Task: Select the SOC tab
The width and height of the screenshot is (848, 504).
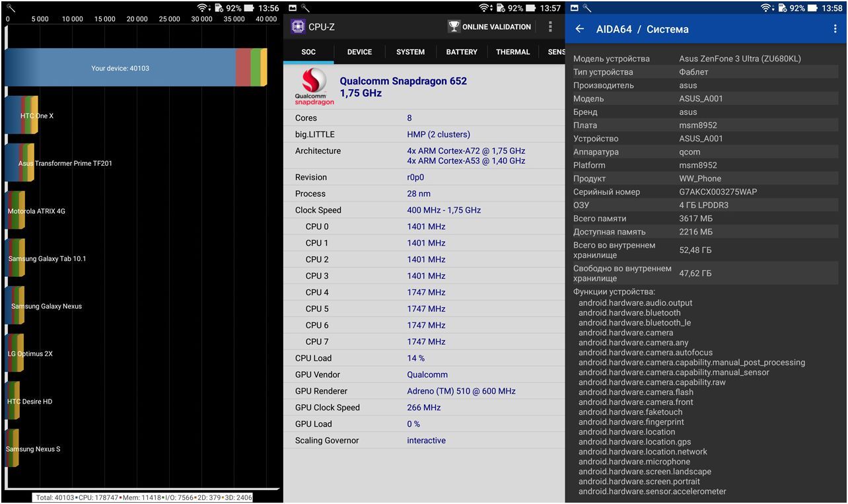Action: click(x=308, y=52)
